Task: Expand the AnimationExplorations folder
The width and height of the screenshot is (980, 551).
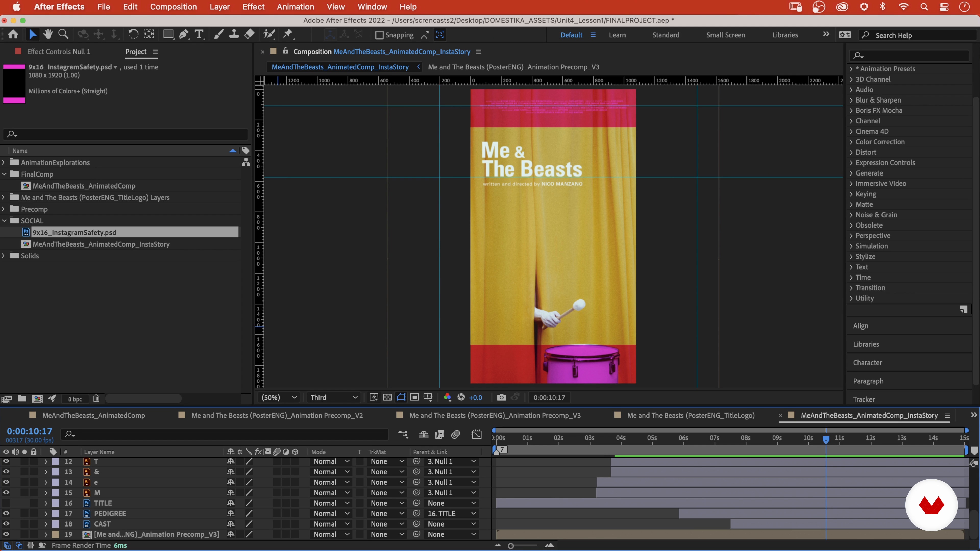Action: [4, 162]
